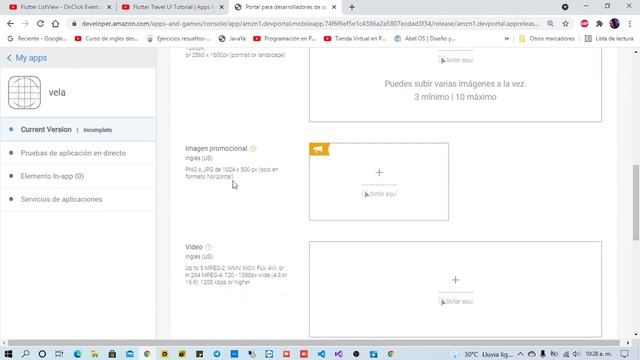This screenshot has height=360, width=640.
Task: Open the zoom magnifier in address bar
Action: pyautogui.click(x=550, y=24)
